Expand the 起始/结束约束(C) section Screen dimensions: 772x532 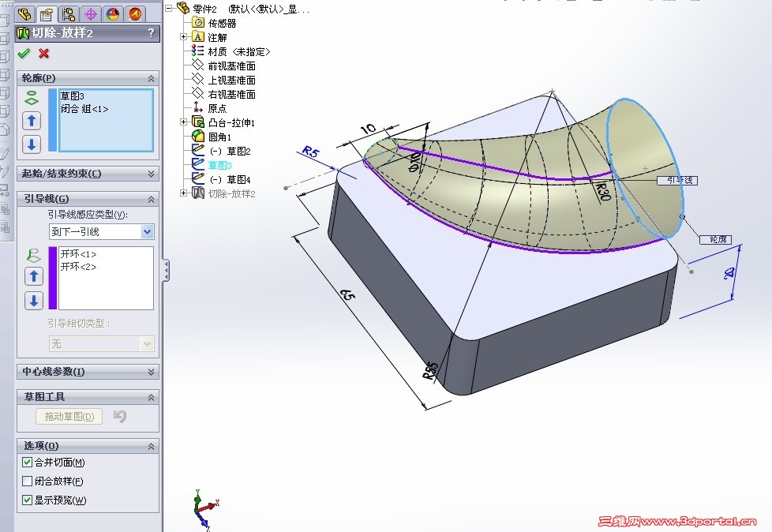[151, 174]
